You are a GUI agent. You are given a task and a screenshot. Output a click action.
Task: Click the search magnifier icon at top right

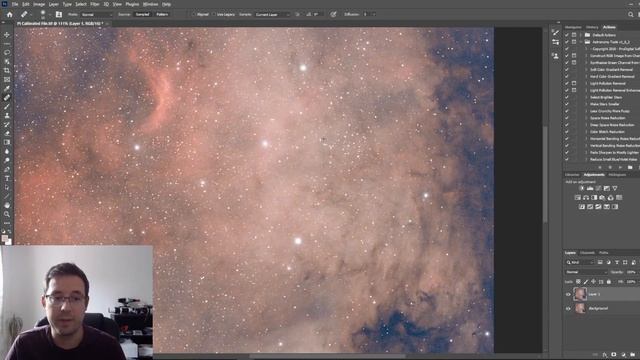pos(631,14)
